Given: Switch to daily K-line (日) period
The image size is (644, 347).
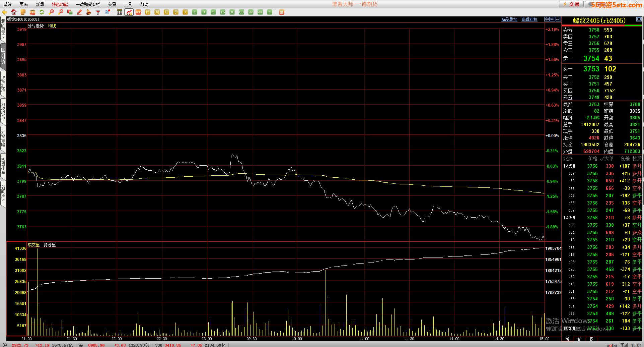Looking at the screenshot, I should pyautogui.click(x=148, y=12).
